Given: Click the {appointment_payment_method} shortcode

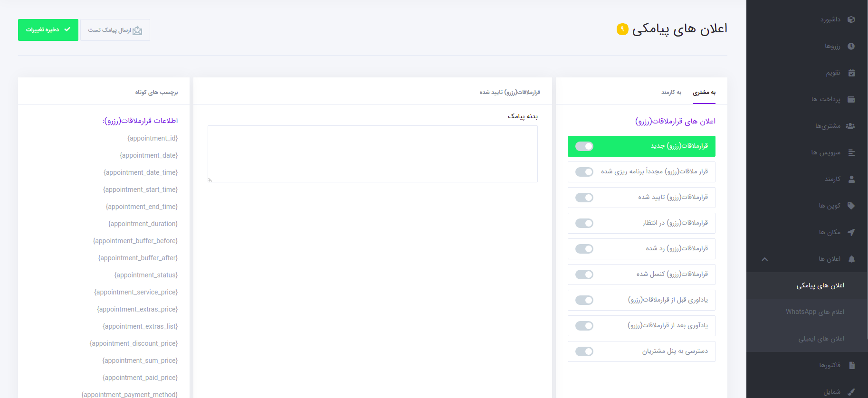Looking at the screenshot, I should [x=130, y=394].
